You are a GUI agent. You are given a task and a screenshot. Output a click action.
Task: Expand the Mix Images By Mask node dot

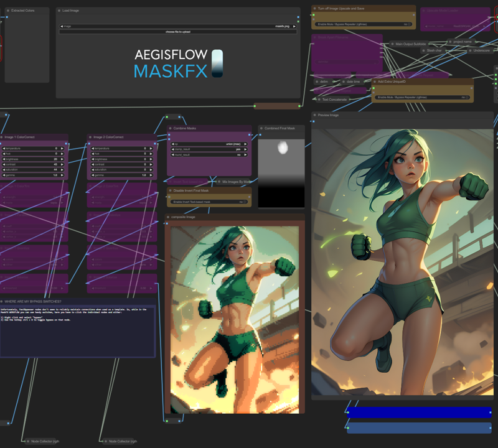tap(219, 182)
